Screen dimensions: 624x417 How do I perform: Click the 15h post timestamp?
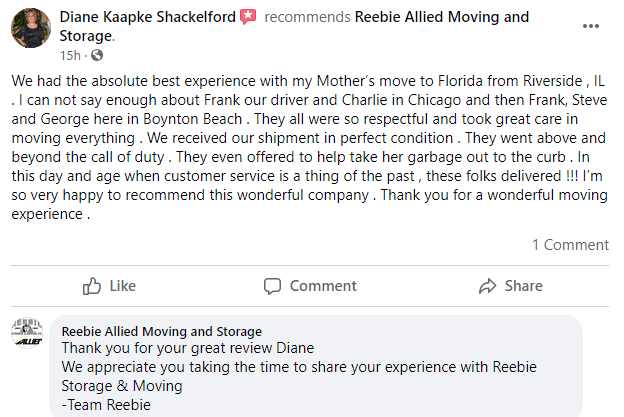70,55
